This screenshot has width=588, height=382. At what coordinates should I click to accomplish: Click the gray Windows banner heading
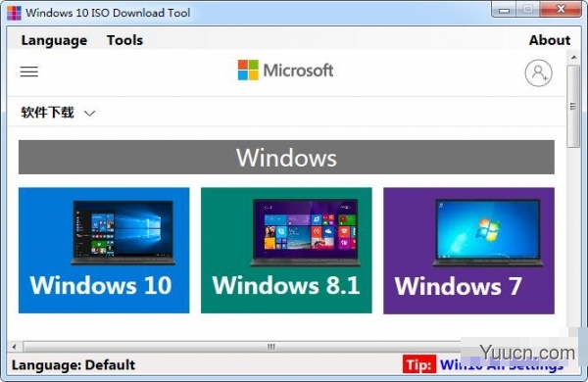286,157
